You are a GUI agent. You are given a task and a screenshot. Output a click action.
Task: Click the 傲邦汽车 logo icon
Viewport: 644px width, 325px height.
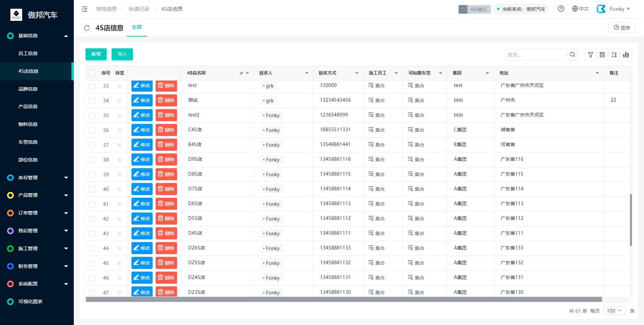(16, 15)
